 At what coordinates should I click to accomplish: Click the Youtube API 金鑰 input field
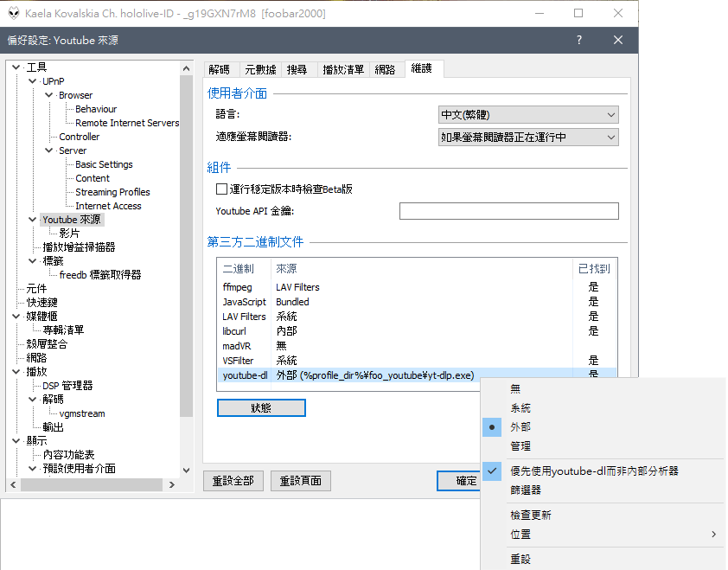(509, 211)
